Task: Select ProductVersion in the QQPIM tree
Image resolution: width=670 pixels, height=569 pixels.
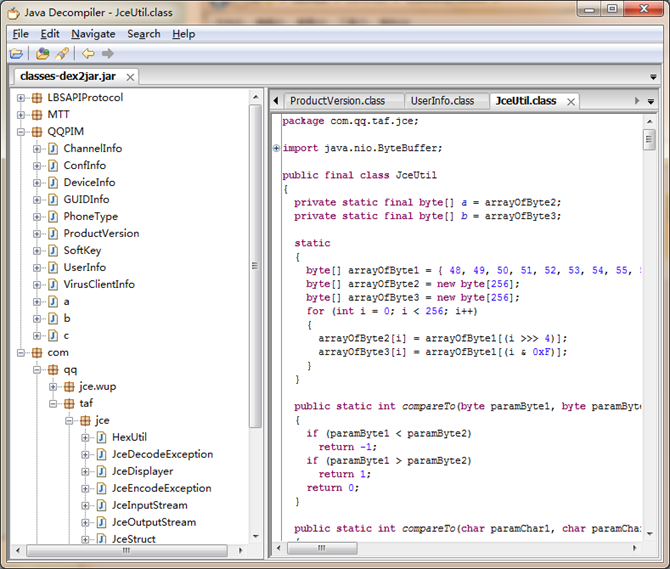Action: coord(101,234)
